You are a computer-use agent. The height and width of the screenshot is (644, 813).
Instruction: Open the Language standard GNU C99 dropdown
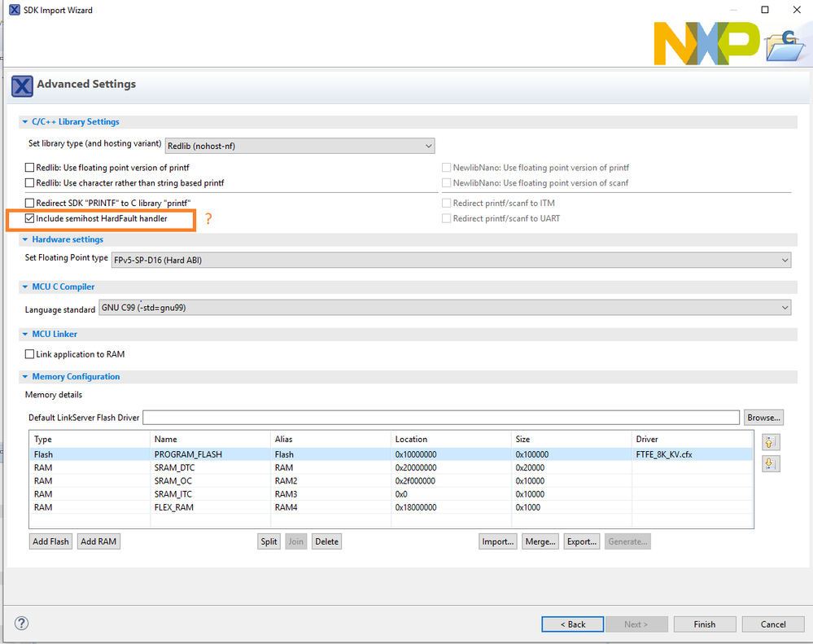point(445,308)
